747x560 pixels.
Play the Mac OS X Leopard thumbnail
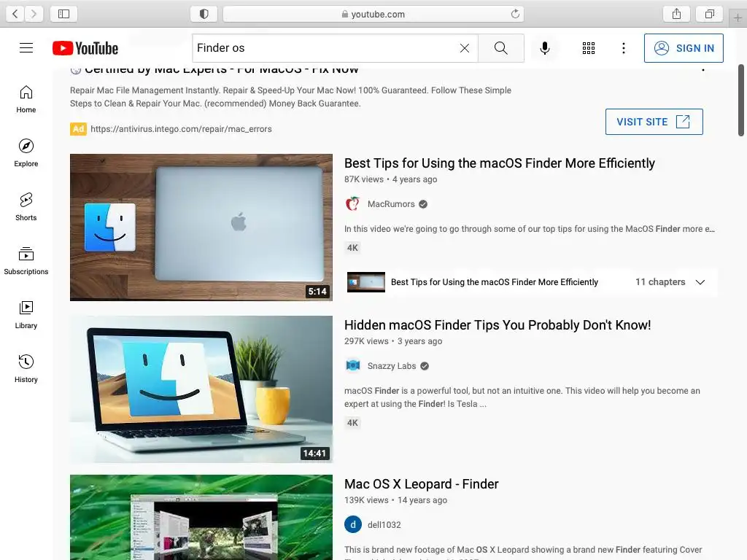click(x=201, y=517)
